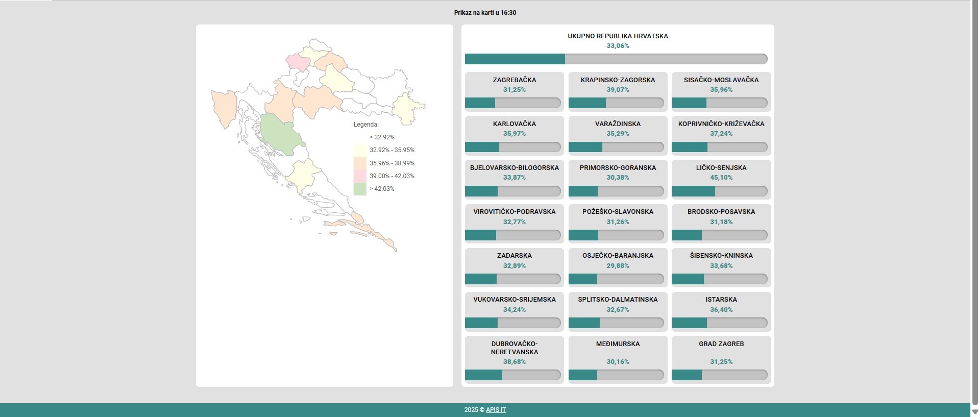Click the scroll-down arrow of the scrollbar
This screenshot has width=980, height=417.
[x=975, y=411]
